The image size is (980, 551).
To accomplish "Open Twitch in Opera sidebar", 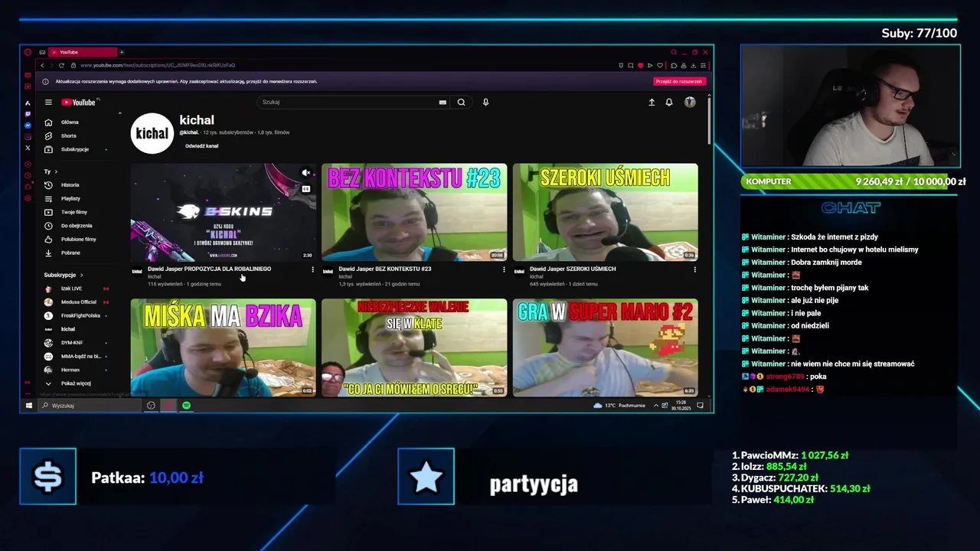I will point(28,114).
